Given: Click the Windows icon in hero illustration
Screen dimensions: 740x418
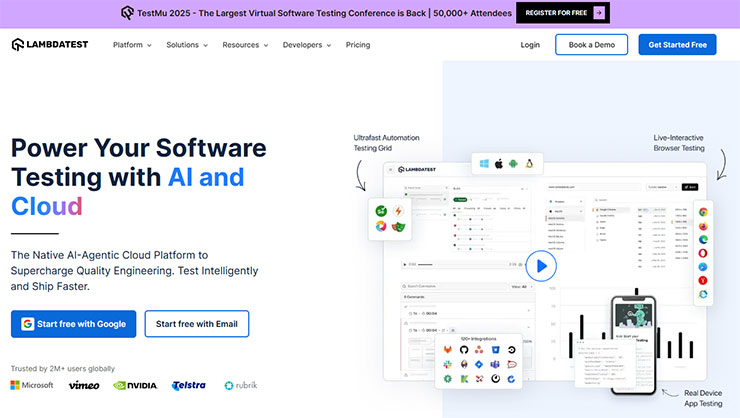Looking at the screenshot, I should [x=484, y=164].
